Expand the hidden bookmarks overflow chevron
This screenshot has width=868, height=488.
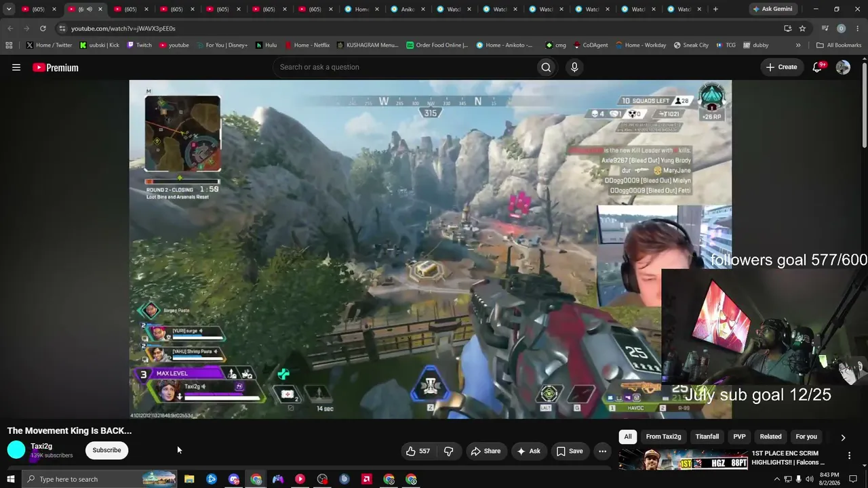798,45
